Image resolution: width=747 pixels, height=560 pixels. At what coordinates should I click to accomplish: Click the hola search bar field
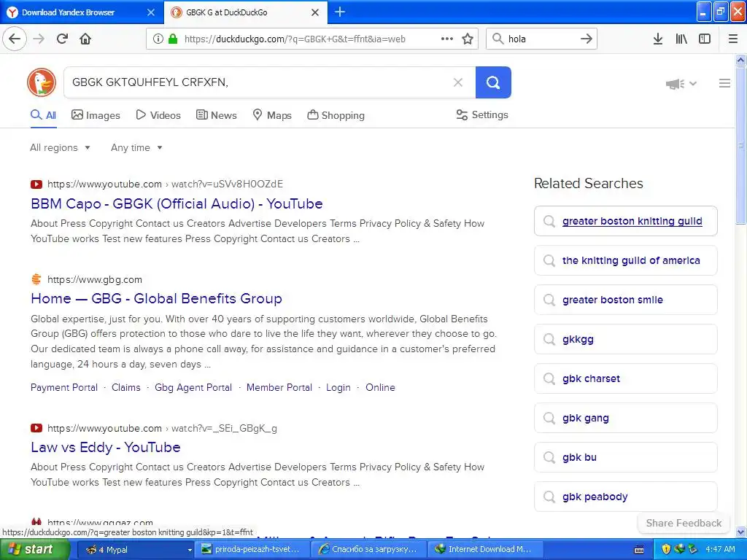(541, 39)
